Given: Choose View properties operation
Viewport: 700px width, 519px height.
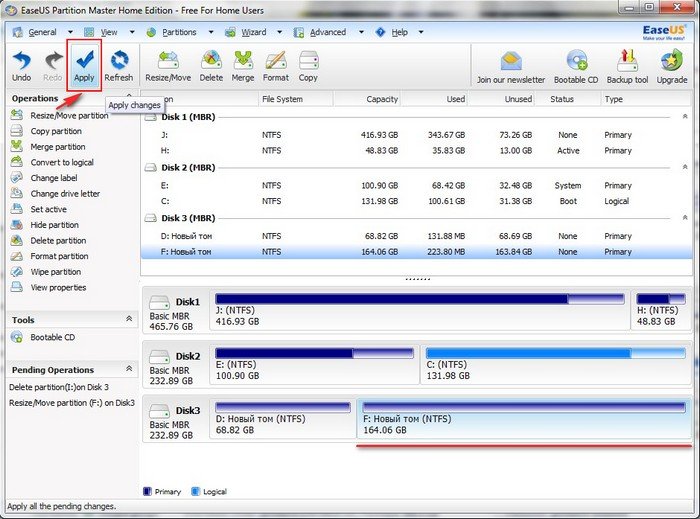Looking at the screenshot, I should click(49, 287).
